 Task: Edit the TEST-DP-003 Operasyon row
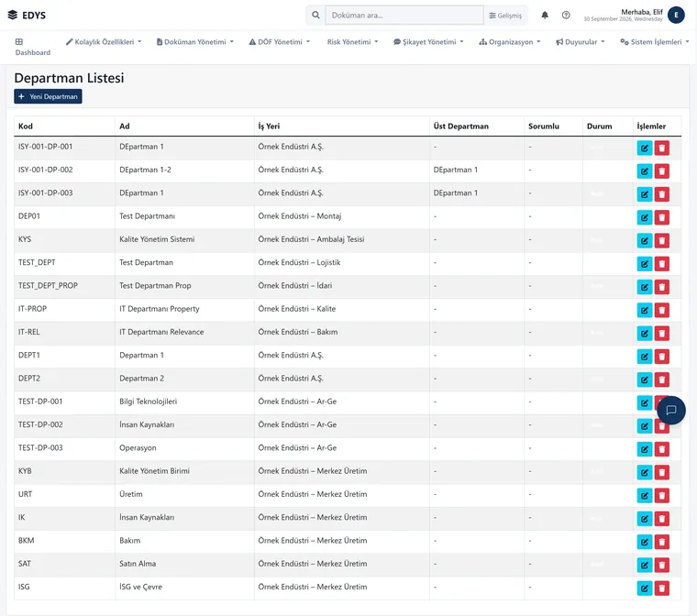tap(644, 449)
